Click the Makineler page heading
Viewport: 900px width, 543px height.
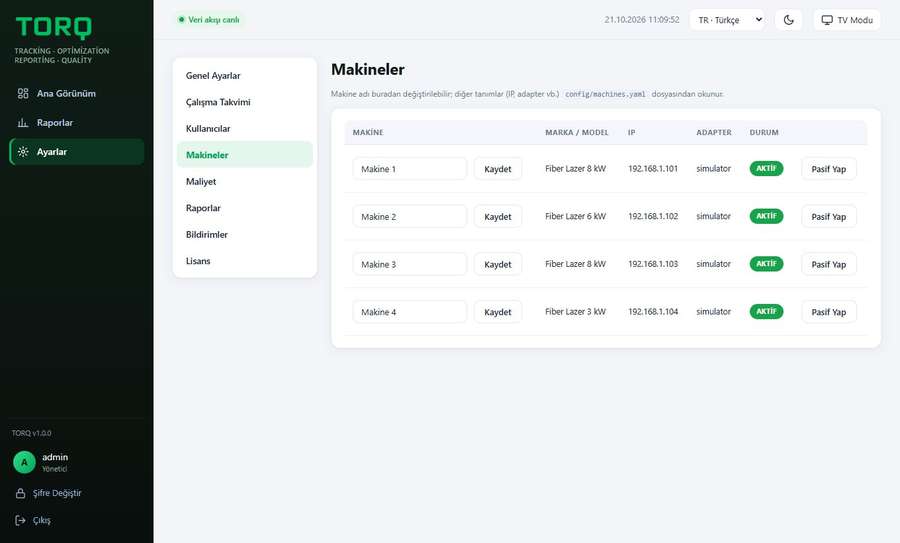click(368, 69)
